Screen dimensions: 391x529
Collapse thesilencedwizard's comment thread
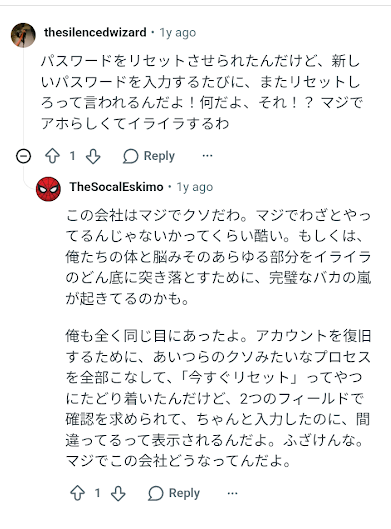[23, 156]
